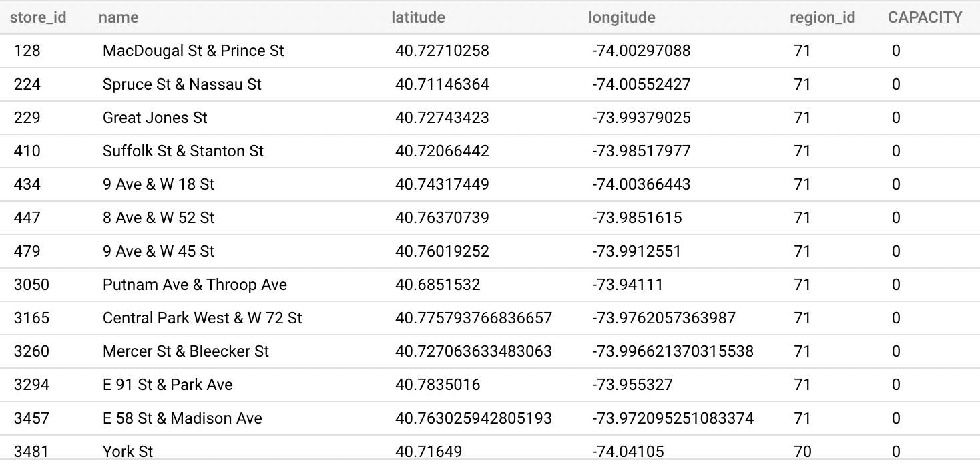Select store ID 410 cell

[x=27, y=151]
